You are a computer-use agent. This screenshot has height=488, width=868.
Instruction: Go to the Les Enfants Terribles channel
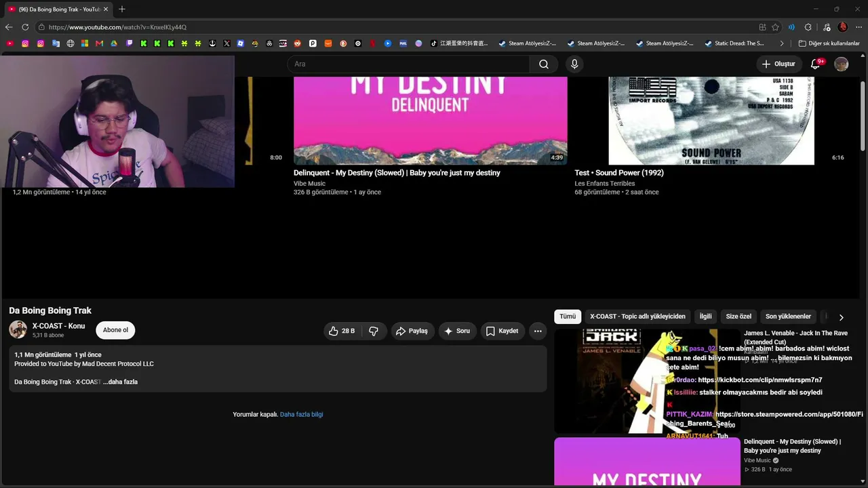(x=605, y=184)
